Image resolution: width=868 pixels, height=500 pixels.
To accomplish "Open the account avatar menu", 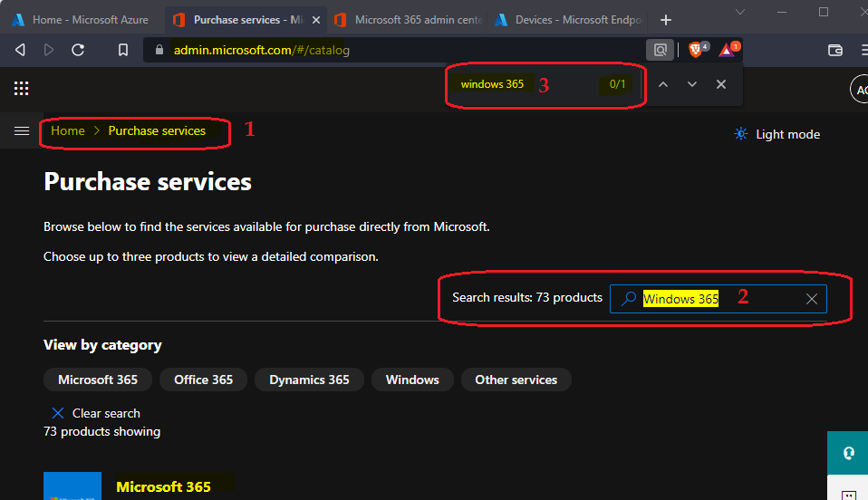I will pyautogui.click(x=860, y=89).
